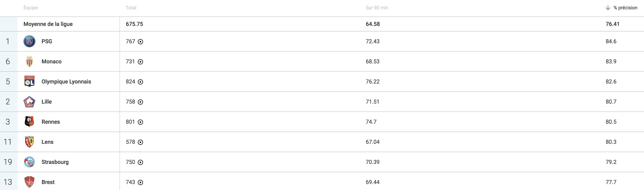644x190 pixels.
Task: Open the play icon next to Lens 578
Action: (x=140, y=142)
